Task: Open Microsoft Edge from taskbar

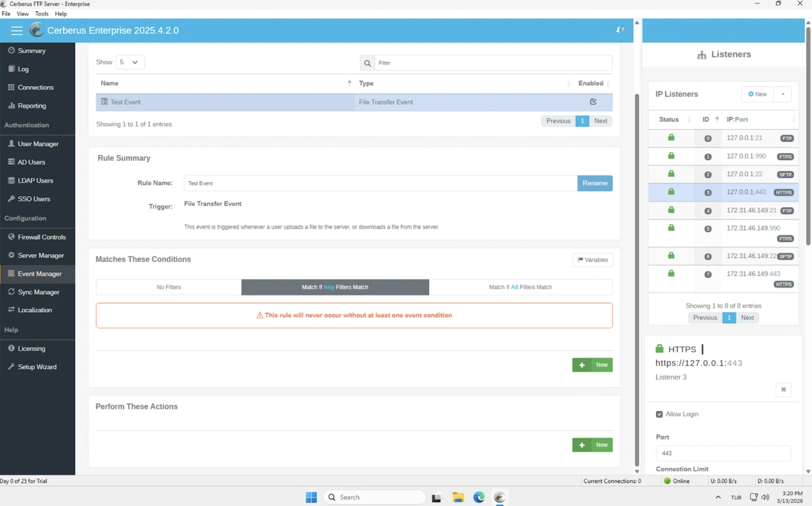Action: click(x=479, y=497)
